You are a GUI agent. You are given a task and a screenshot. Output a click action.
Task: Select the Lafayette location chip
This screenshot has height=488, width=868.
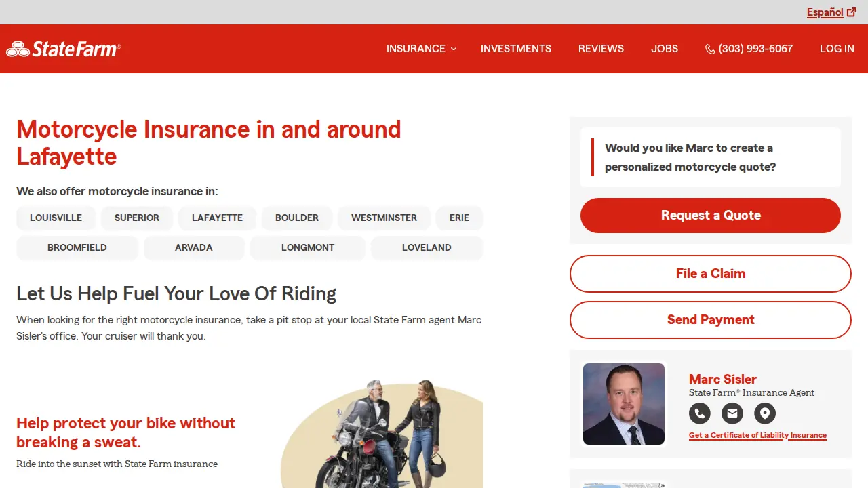pyautogui.click(x=217, y=218)
